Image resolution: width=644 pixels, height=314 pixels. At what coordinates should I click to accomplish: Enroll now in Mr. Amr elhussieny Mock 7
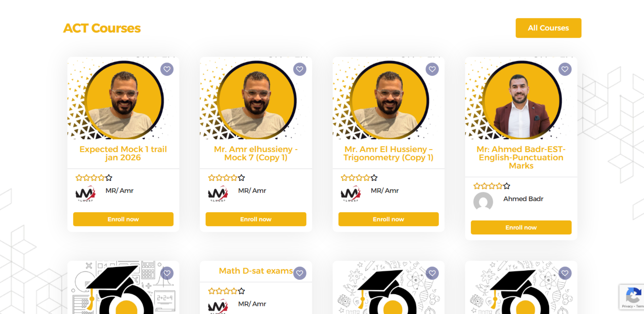coord(256,219)
